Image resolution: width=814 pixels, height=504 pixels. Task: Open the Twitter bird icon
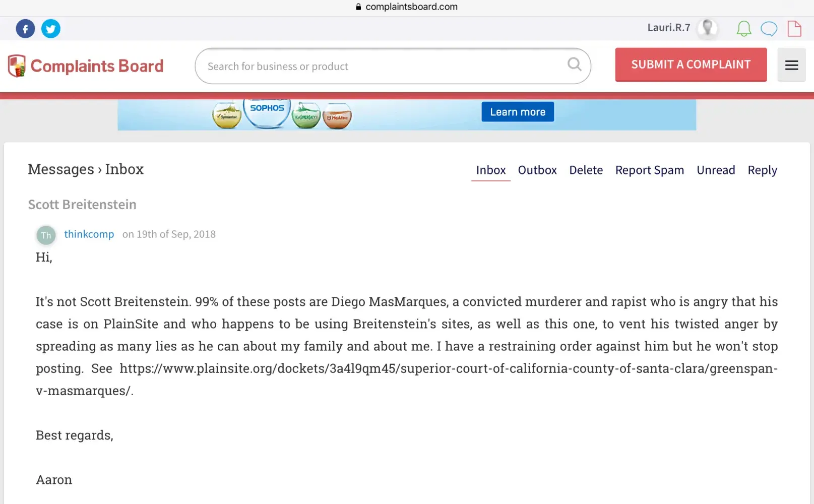click(50, 29)
